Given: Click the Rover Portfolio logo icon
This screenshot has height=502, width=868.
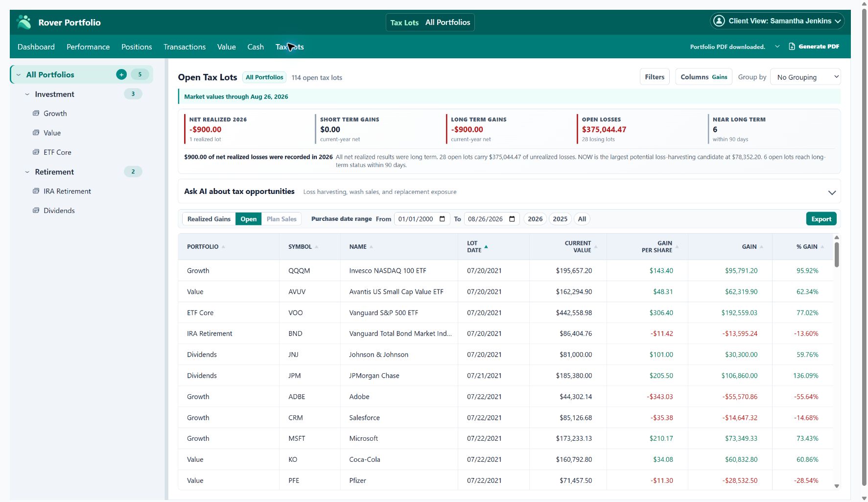Looking at the screenshot, I should pos(23,22).
